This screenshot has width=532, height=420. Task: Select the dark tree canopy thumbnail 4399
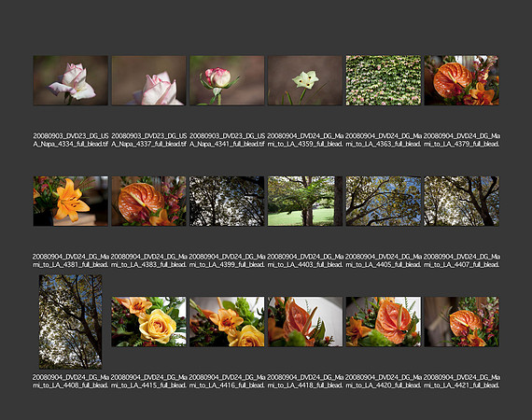pyautogui.click(x=227, y=201)
